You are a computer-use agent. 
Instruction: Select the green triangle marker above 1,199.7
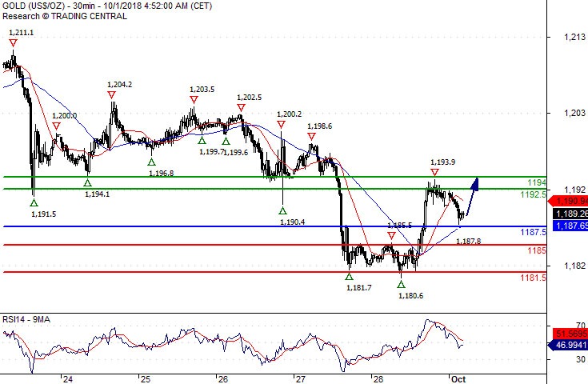tap(202, 141)
